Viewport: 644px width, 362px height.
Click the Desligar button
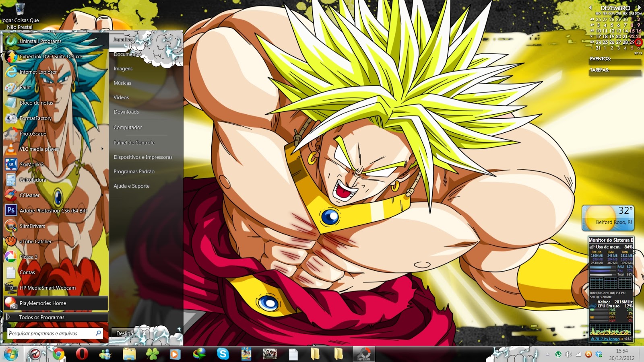pos(126,333)
